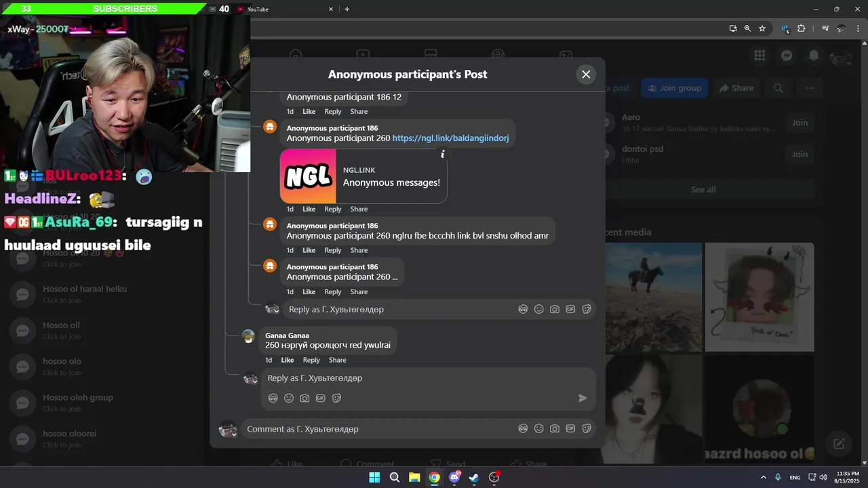Open Chrome extensions puzzle icon
Screen dimensions: 868x488
(x=801, y=28)
